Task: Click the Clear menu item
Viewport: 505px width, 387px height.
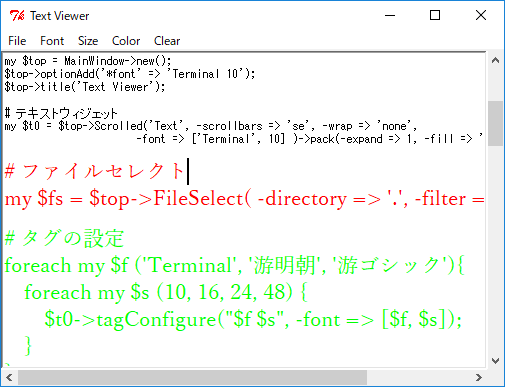Action: click(x=167, y=41)
